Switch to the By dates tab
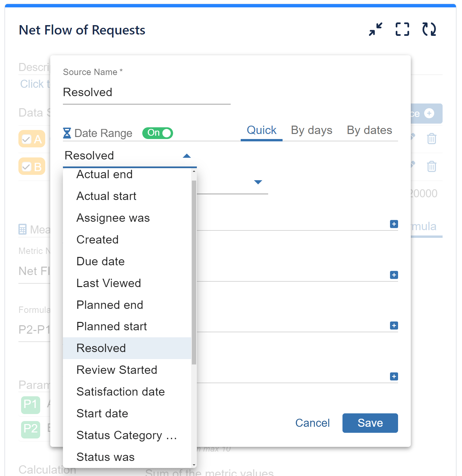The image size is (462, 476). pyautogui.click(x=369, y=130)
